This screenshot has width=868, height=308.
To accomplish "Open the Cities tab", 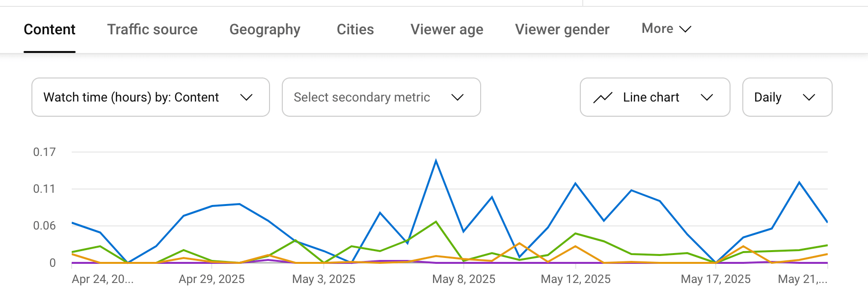I will click(355, 29).
